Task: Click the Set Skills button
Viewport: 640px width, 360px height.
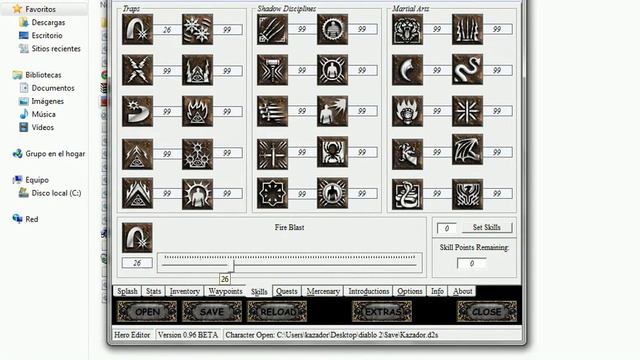Action: click(487, 227)
